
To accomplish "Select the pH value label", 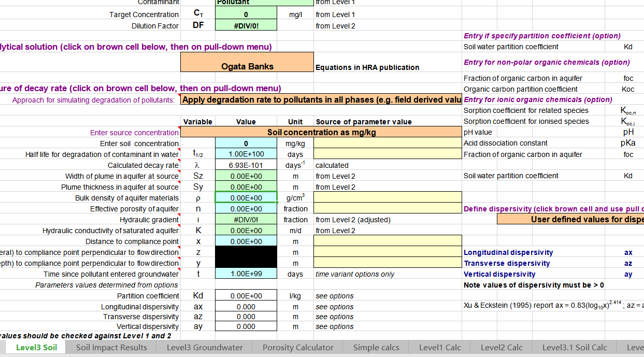I will (x=478, y=132).
